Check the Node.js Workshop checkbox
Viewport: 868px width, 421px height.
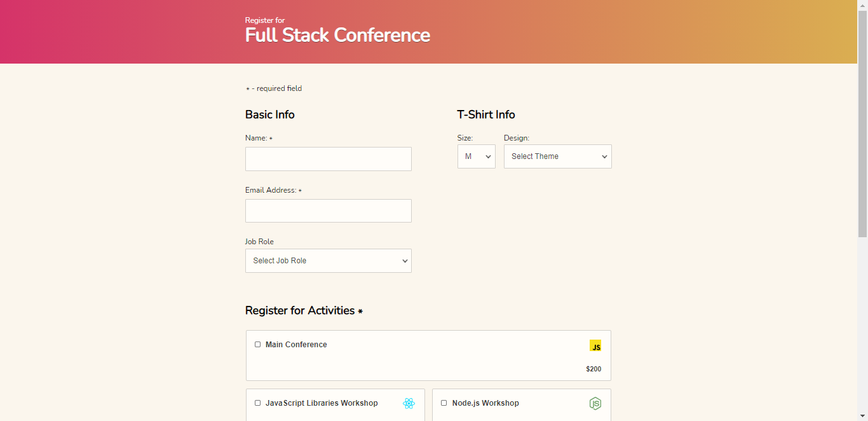[x=444, y=403]
